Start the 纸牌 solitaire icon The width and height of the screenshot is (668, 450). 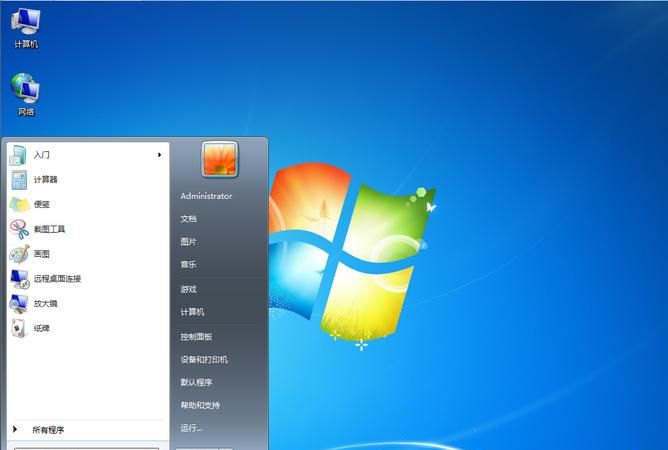point(19,328)
